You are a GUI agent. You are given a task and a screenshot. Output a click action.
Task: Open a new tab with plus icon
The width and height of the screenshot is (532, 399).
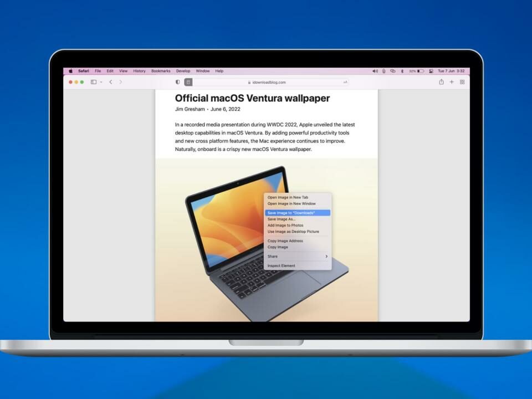(452, 82)
